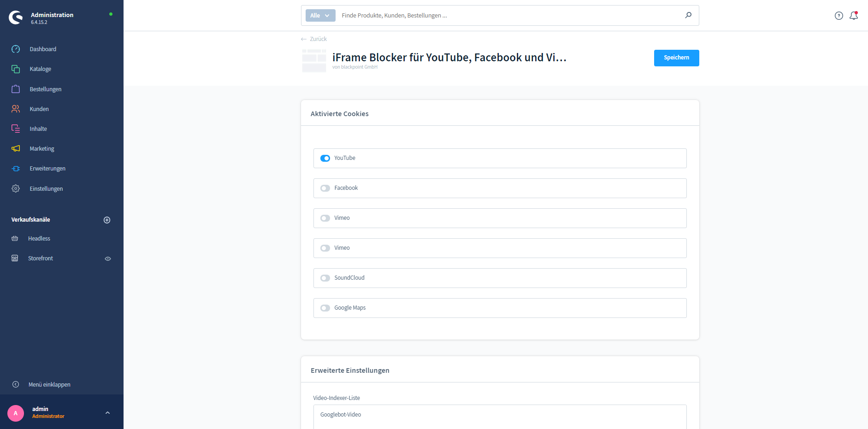Open the Erweiterungen menu item
868x429 pixels.
(47, 168)
